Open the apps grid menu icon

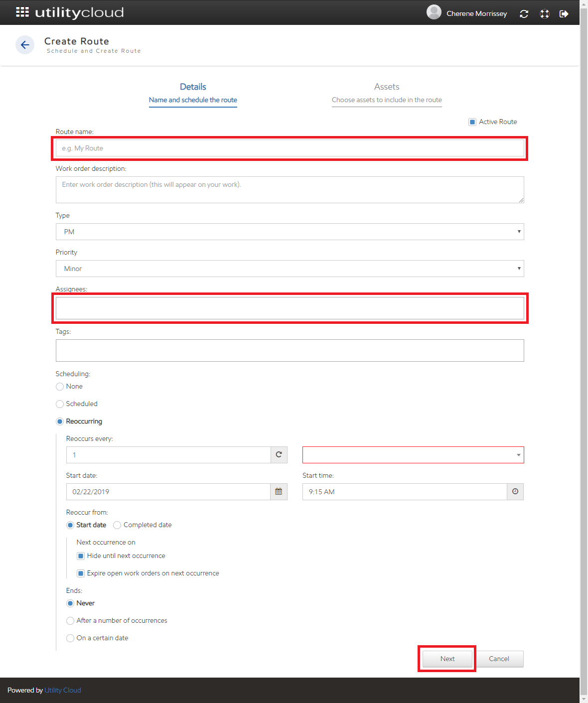point(22,12)
